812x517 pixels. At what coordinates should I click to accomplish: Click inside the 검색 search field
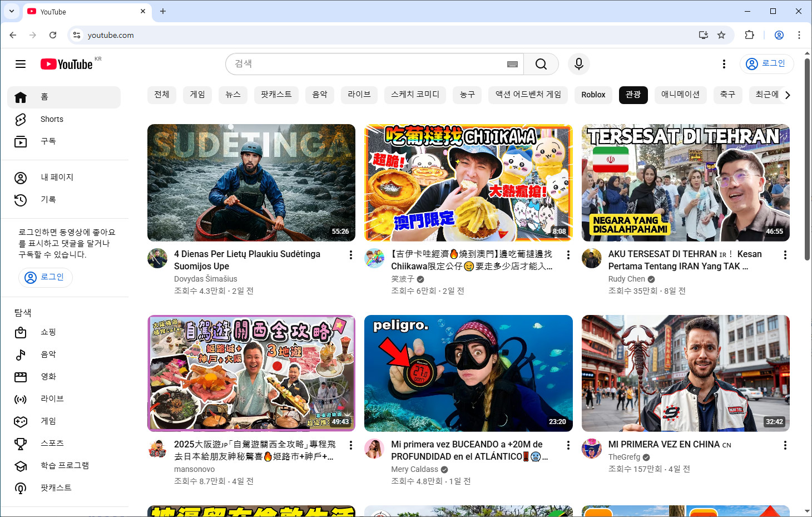[x=362, y=63]
